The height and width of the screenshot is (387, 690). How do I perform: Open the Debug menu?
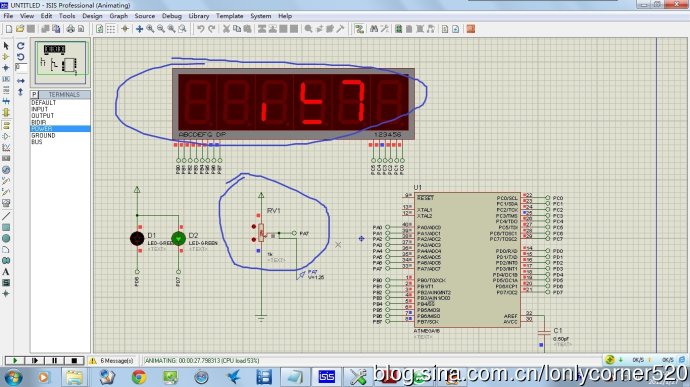172,16
